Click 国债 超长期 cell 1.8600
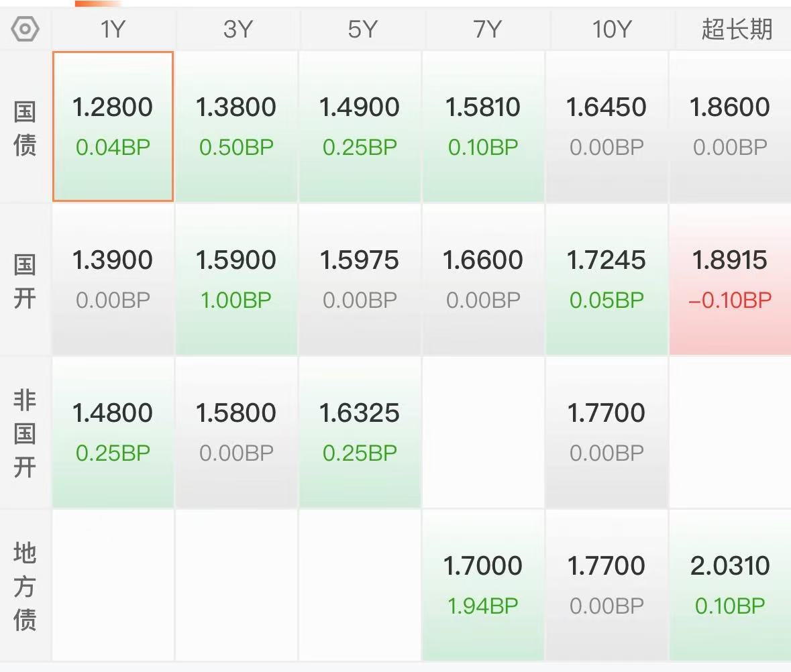Viewport: 791px width, 672px height. (730, 126)
